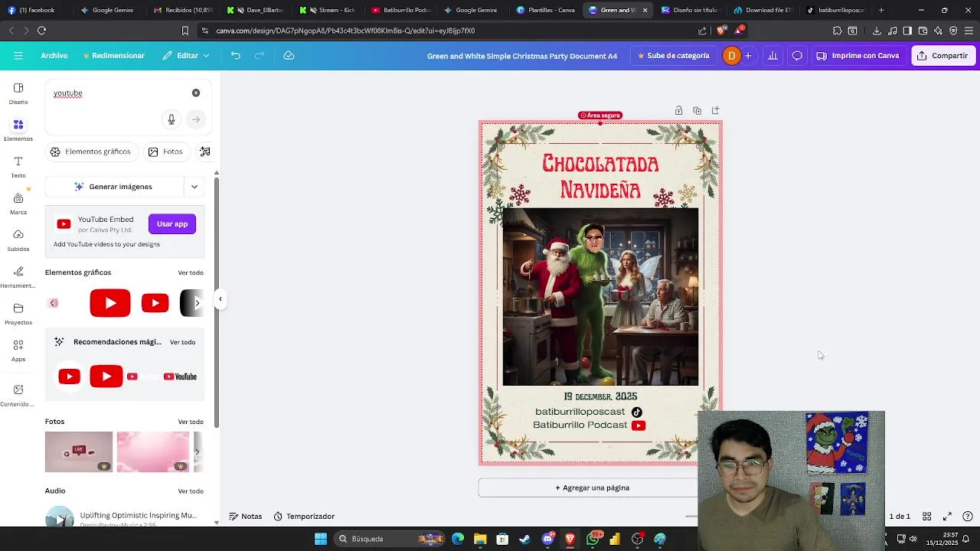Open the Subidos sidebar panel
980x551 pixels.
click(x=18, y=240)
